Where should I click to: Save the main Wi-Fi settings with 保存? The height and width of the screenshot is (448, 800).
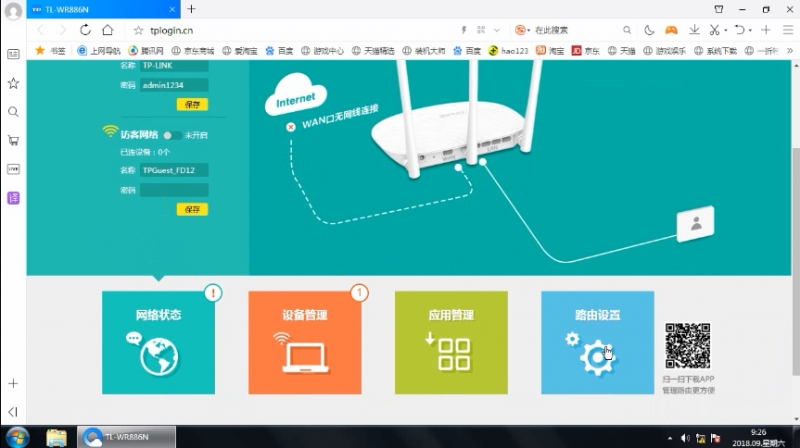192,105
